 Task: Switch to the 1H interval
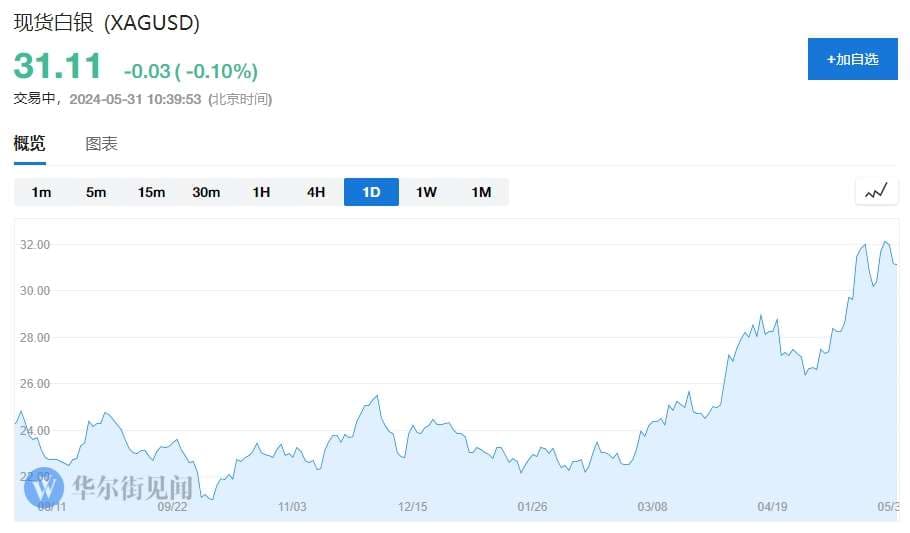pyautogui.click(x=261, y=192)
